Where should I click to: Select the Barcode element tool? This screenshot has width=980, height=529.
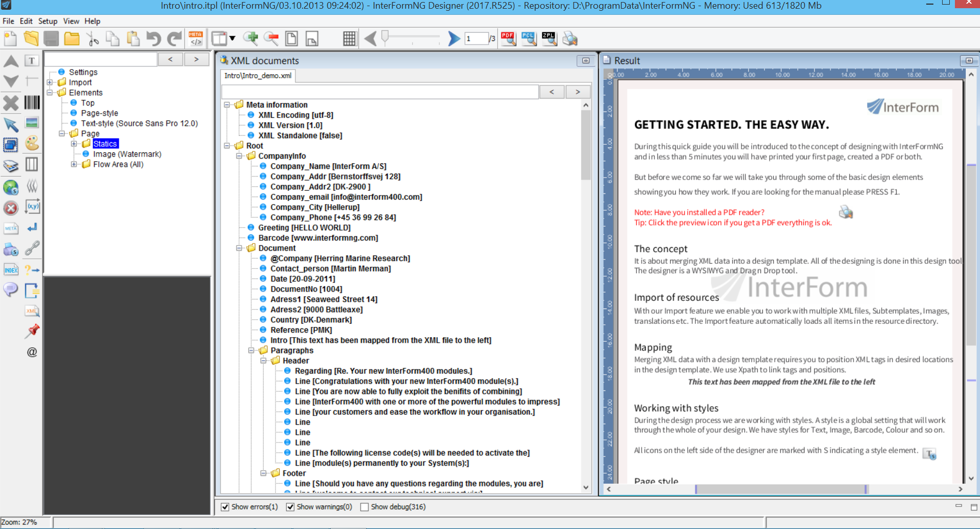pos(32,102)
